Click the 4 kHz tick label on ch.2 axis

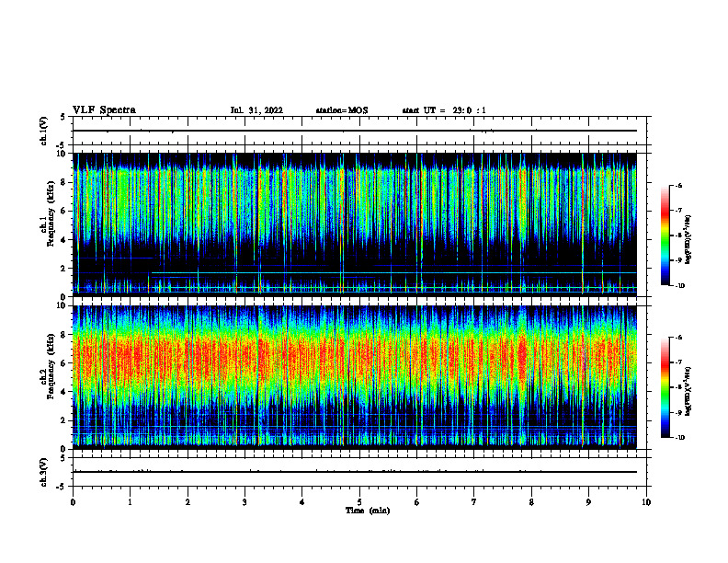pyautogui.click(x=64, y=392)
